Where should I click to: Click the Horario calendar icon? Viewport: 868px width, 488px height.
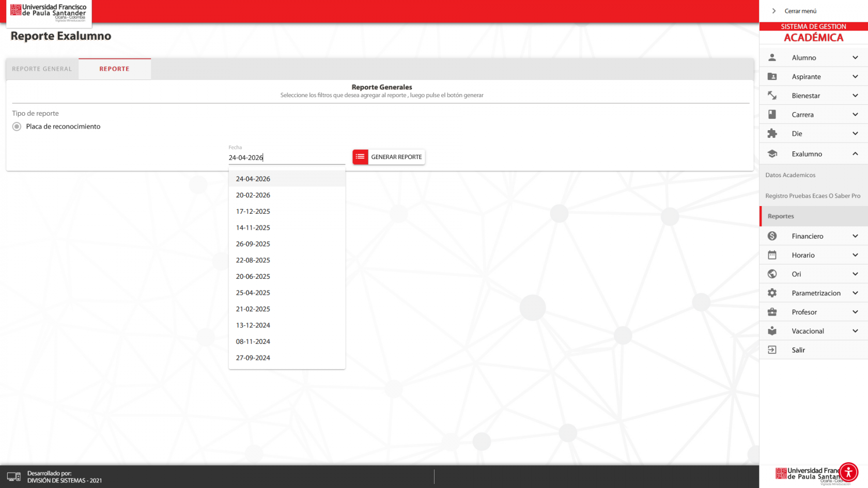click(x=772, y=255)
